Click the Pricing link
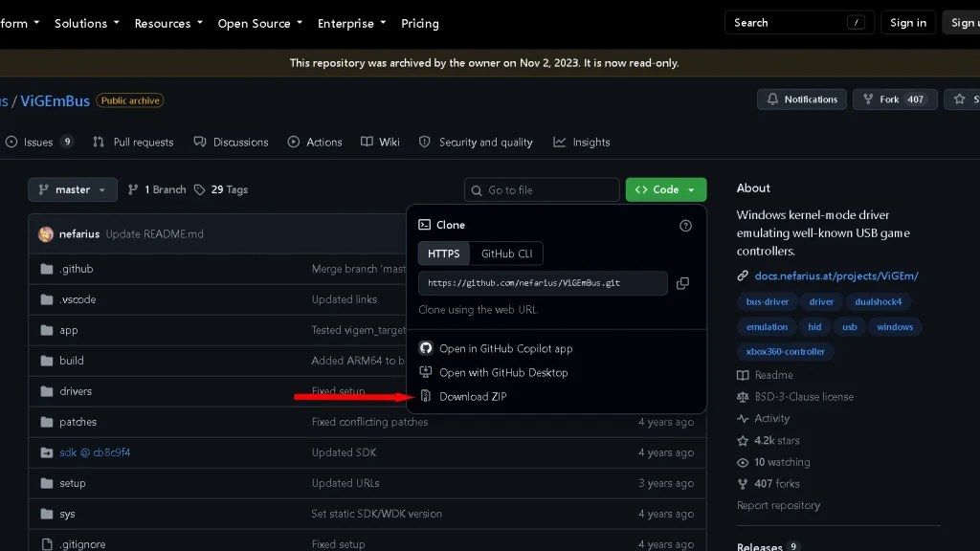 point(420,23)
